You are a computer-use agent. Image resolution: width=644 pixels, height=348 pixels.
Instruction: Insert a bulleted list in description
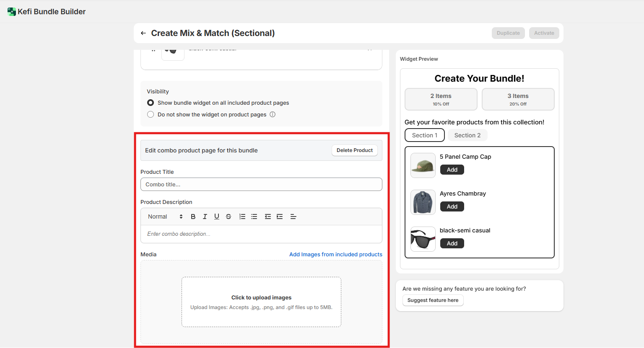click(x=254, y=217)
